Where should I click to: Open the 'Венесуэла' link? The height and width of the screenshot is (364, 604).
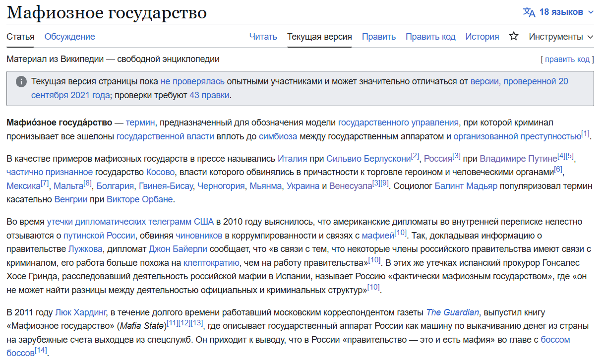click(351, 186)
